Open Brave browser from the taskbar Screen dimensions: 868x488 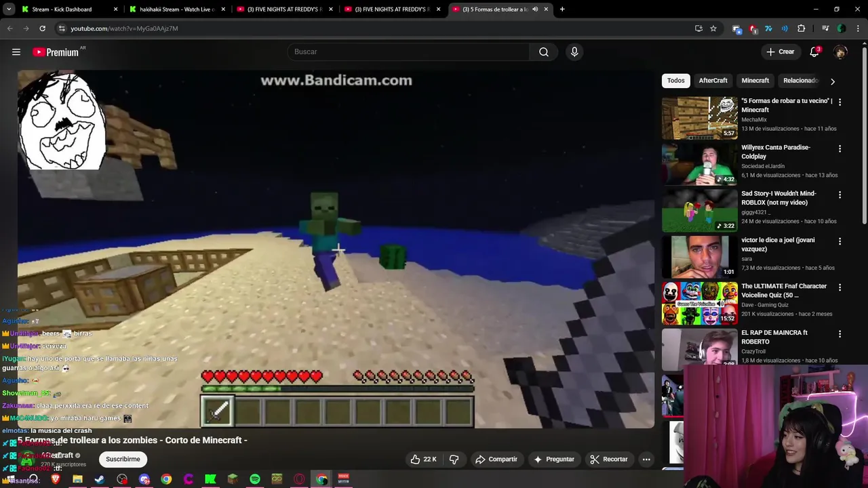56,479
